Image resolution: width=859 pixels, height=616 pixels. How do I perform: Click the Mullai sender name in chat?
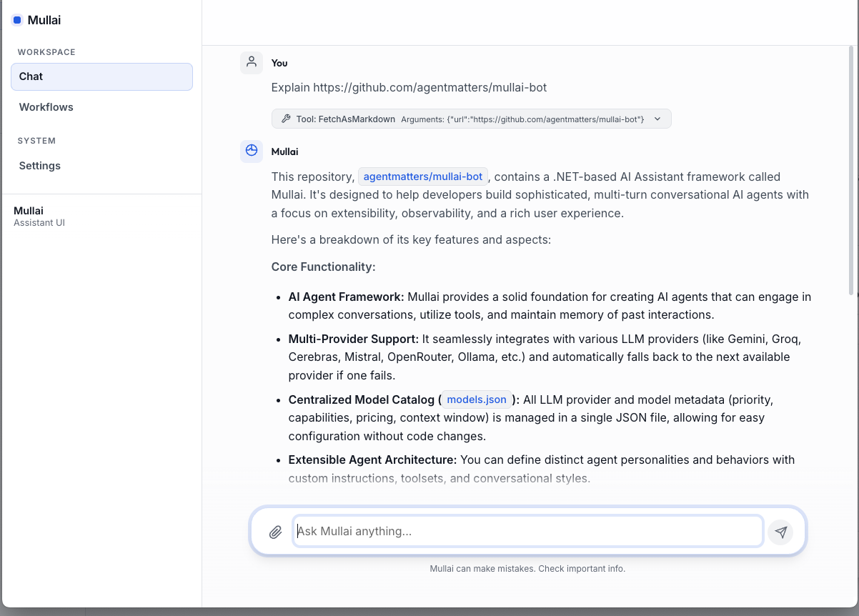(x=284, y=151)
